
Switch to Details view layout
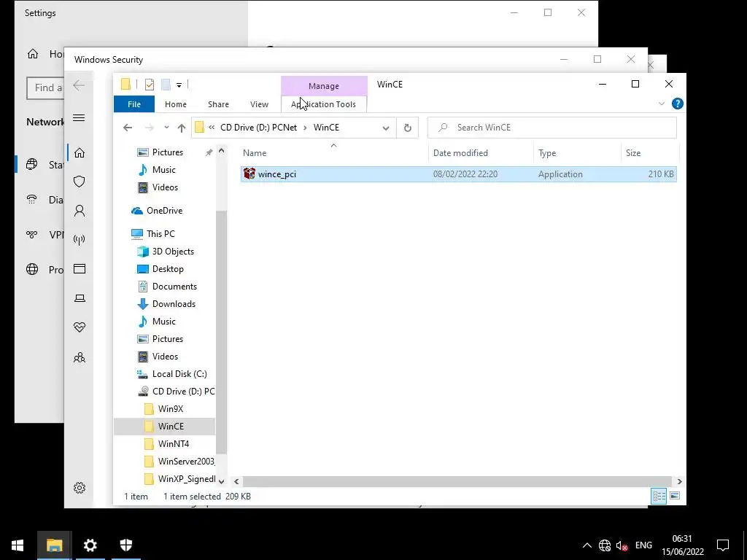(659, 496)
